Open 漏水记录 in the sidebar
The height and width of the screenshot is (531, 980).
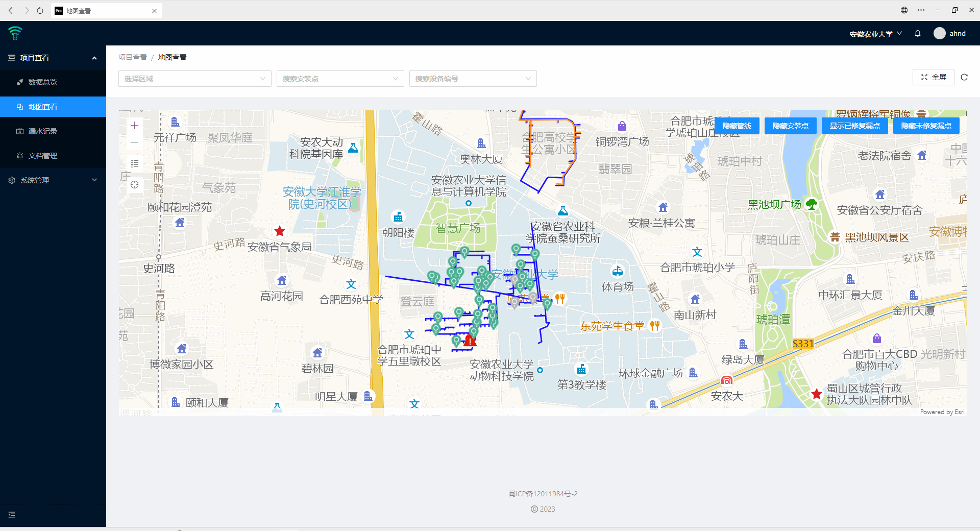pos(43,131)
